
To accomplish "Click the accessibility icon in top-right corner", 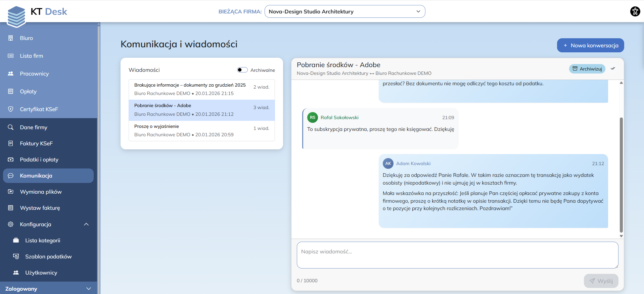I will [635, 11].
